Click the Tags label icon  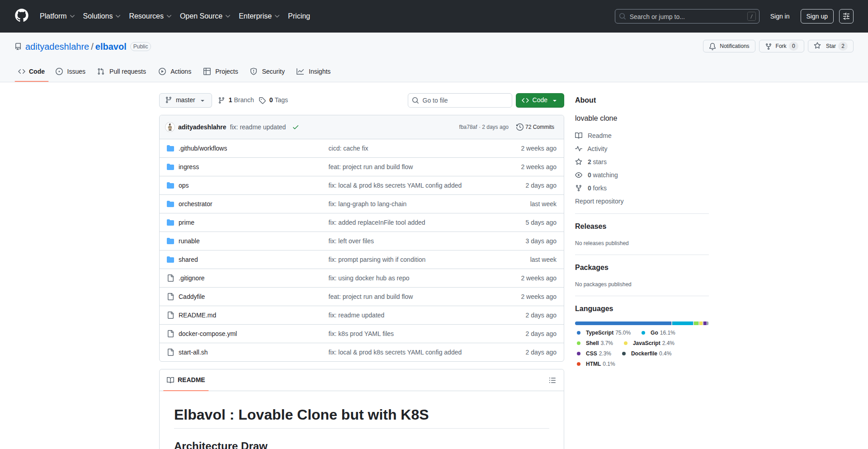point(263,100)
